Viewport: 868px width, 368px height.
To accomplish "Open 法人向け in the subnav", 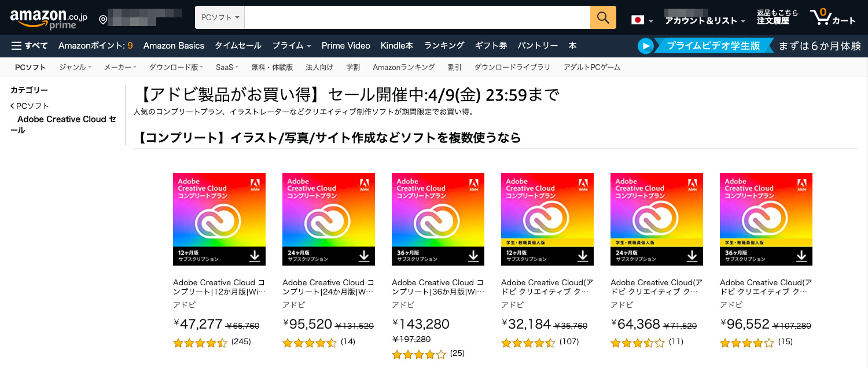I will click(x=319, y=67).
